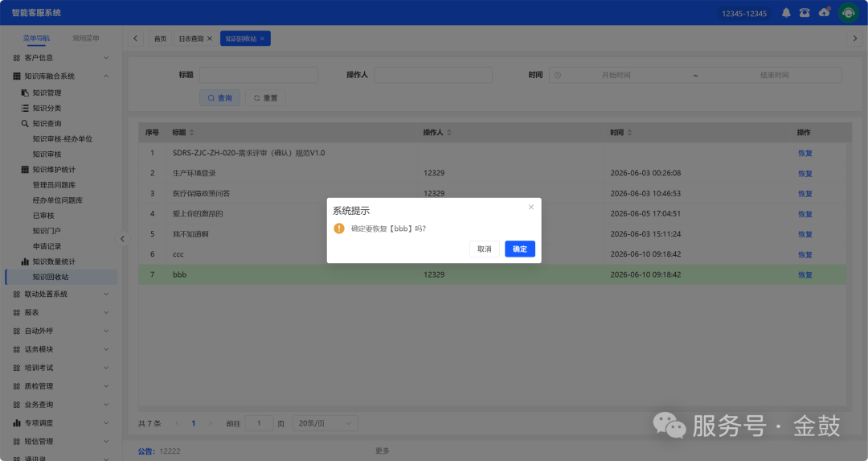Confirm restore with 确定 button
868x461 pixels.
520,249
